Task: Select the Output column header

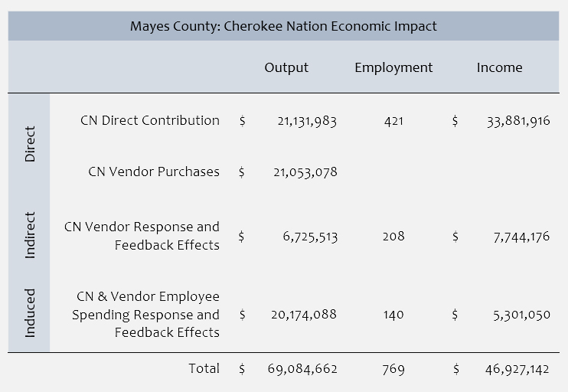Action: click(x=286, y=67)
